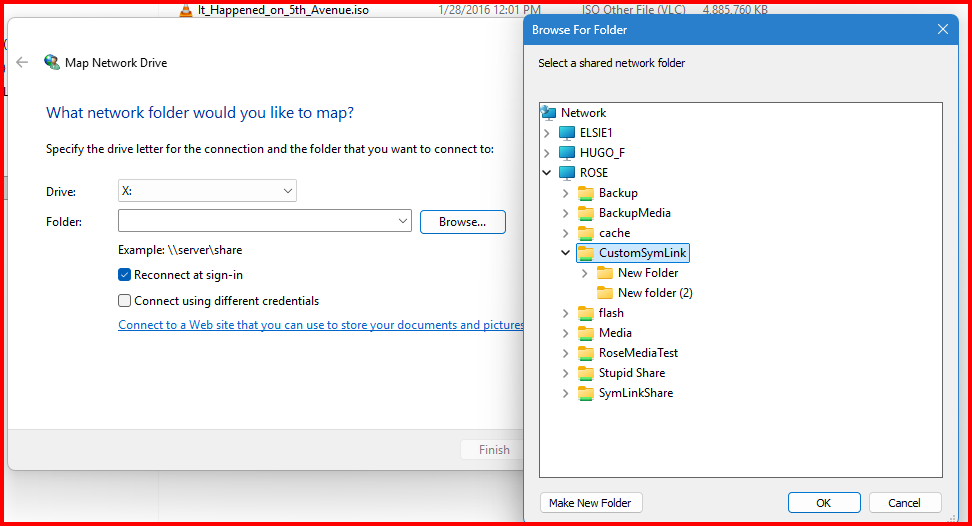972x526 pixels.
Task: Expand the Media share
Action: click(565, 333)
